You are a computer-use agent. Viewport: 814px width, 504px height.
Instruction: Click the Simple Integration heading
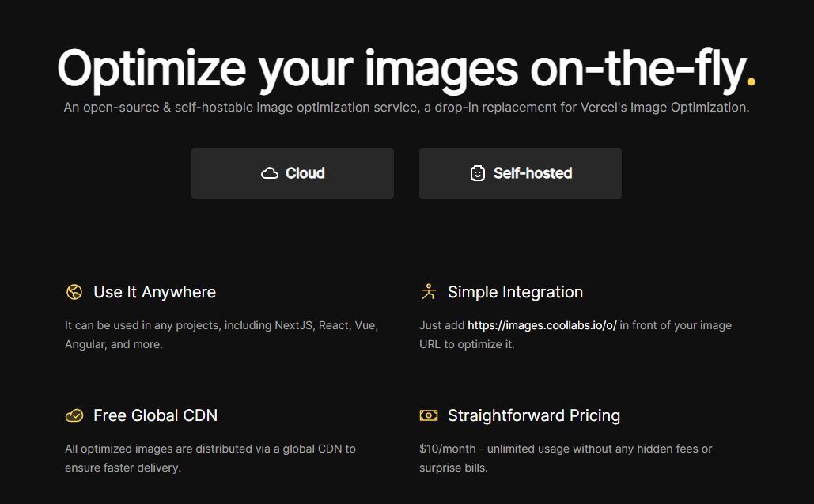515,291
